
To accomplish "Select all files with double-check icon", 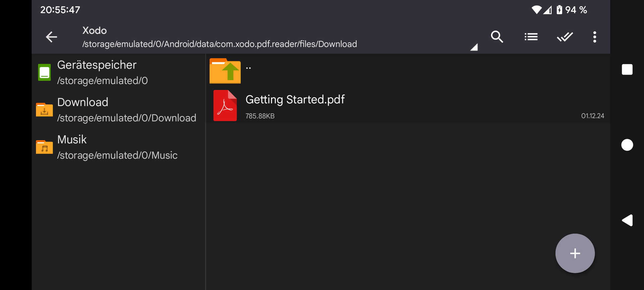I will tap(565, 37).
